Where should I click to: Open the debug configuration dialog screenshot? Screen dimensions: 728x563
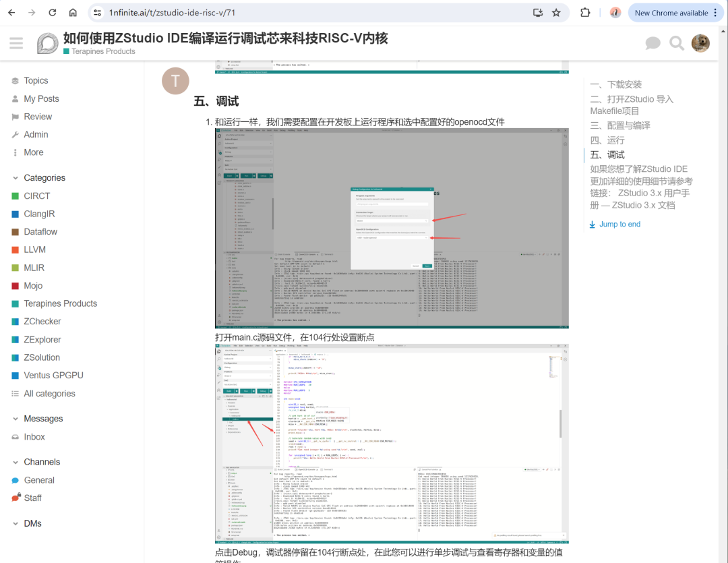392,229
